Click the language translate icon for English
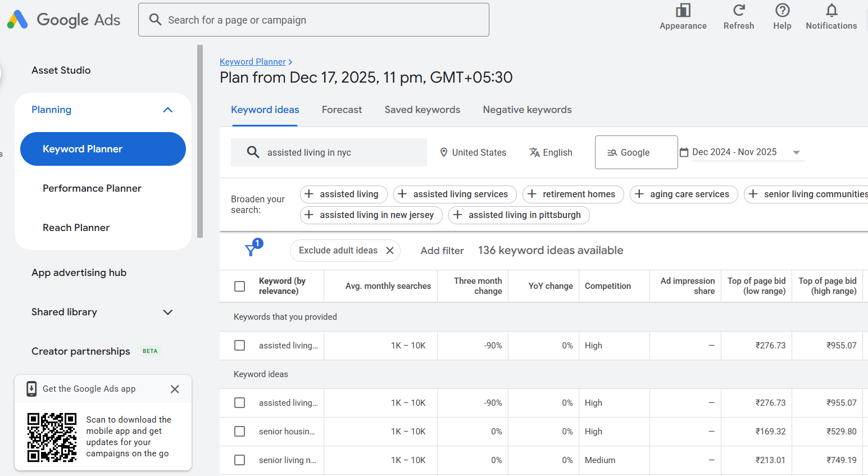Image resolution: width=868 pixels, height=476 pixels. pyautogui.click(x=534, y=152)
